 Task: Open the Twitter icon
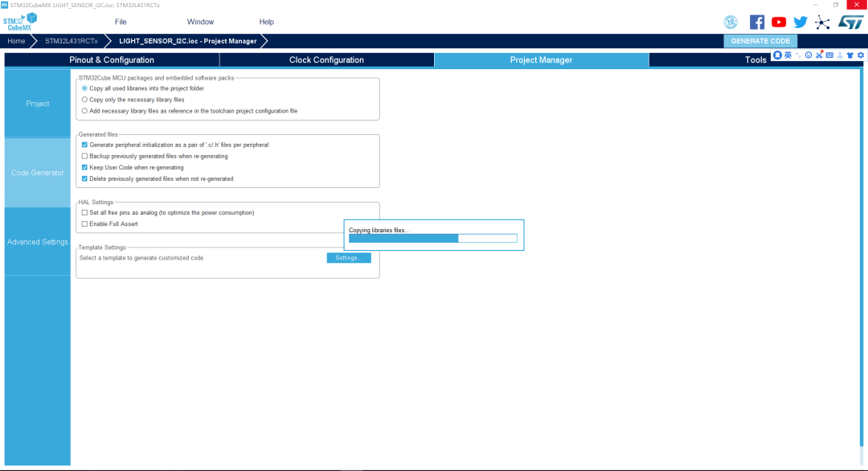(800, 23)
